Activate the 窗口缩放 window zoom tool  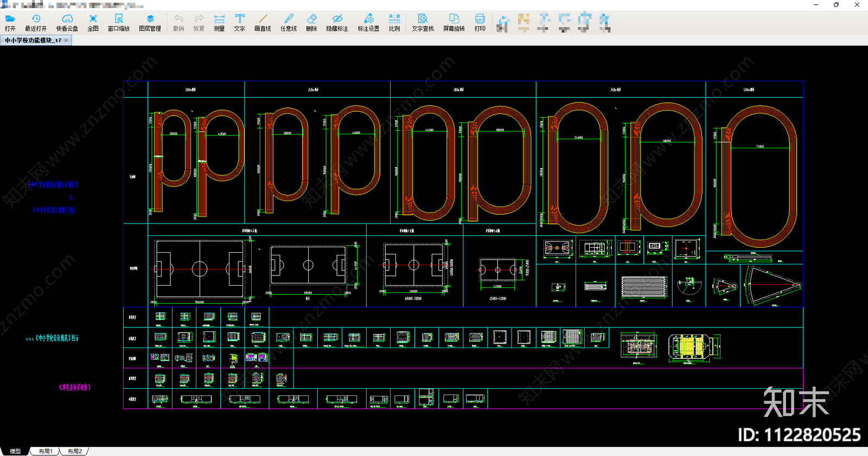click(119, 23)
